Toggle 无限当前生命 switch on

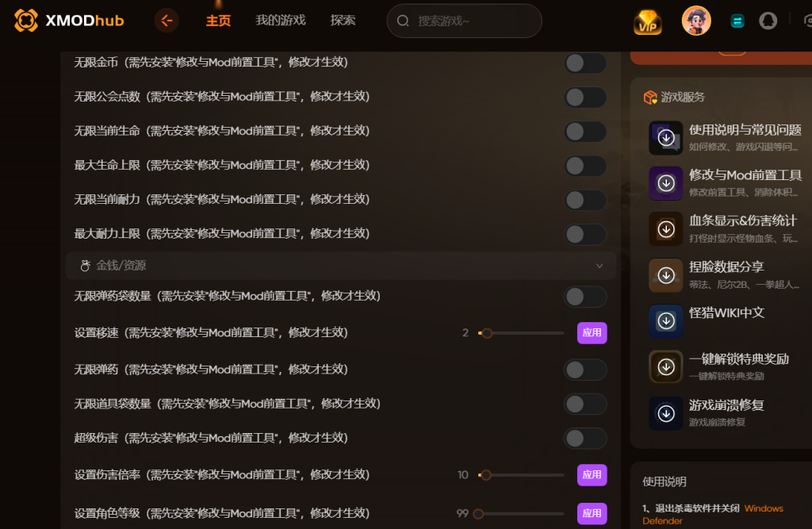[x=585, y=132]
